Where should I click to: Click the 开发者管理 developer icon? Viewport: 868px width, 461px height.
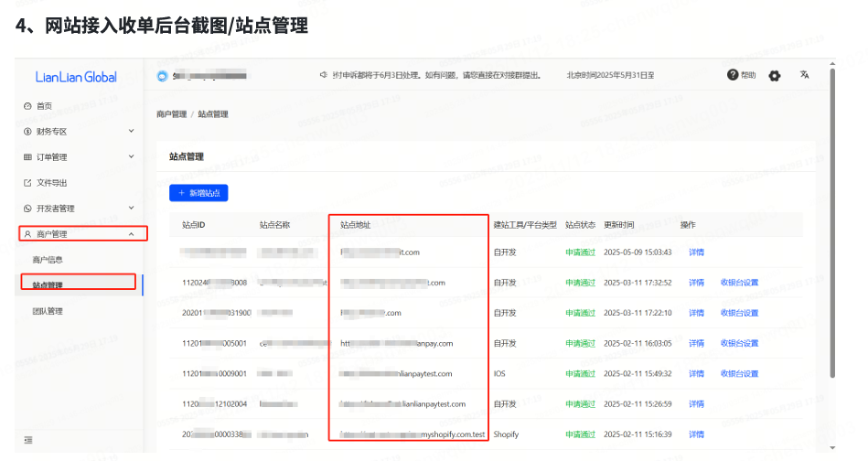pyautogui.click(x=27, y=209)
